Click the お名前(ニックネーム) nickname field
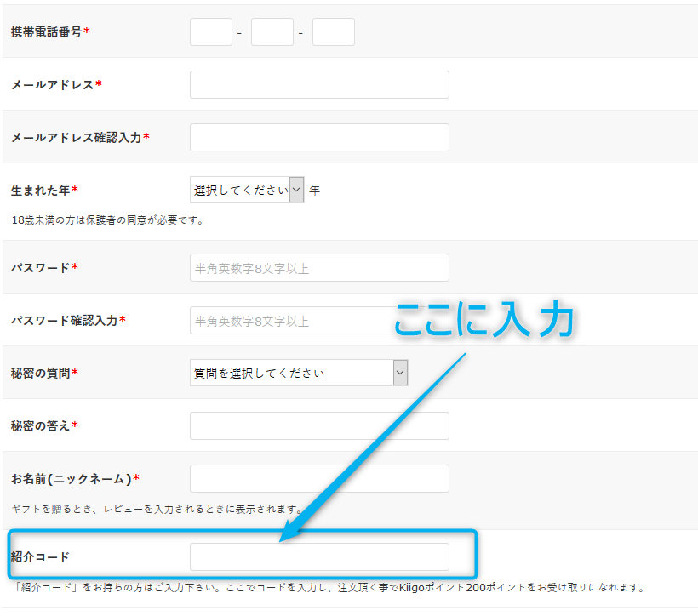Screen dimensions: 698x616 319,478
